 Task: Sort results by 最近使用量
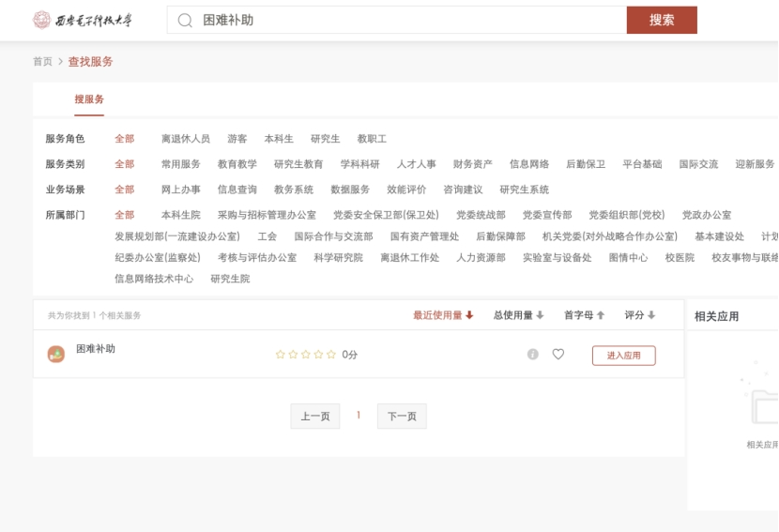click(443, 315)
